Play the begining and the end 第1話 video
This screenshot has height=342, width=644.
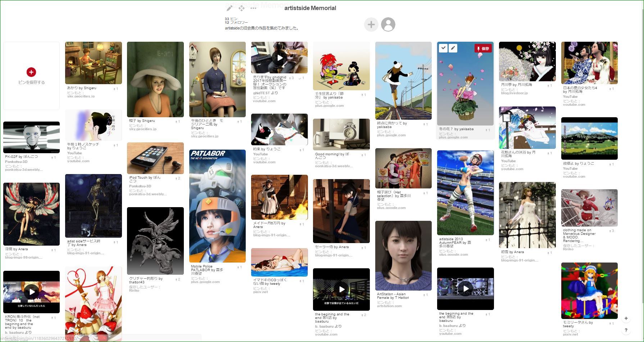[x=341, y=289]
